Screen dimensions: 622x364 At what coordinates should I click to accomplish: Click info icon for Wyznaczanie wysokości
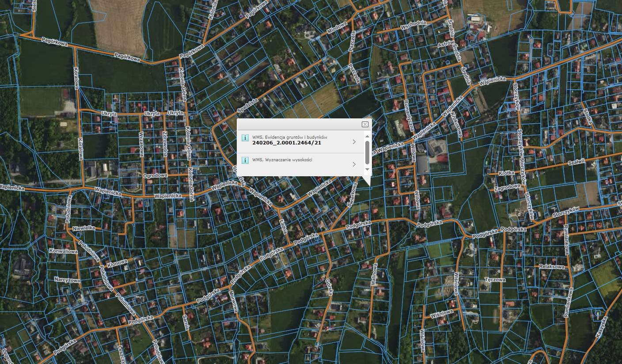[x=245, y=160]
